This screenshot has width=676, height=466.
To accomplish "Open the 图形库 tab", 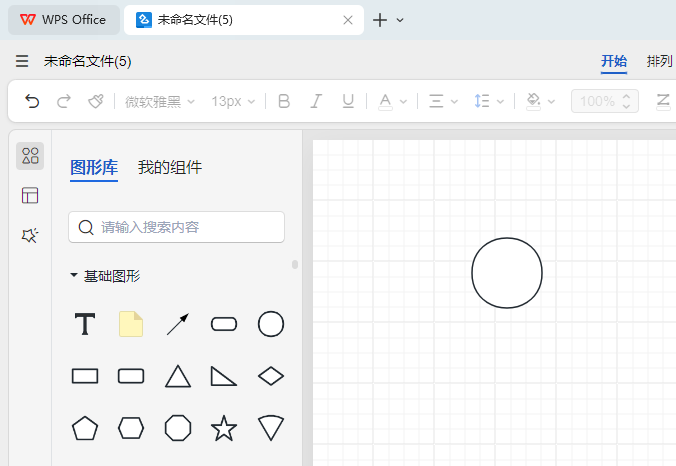I will [x=94, y=168].
